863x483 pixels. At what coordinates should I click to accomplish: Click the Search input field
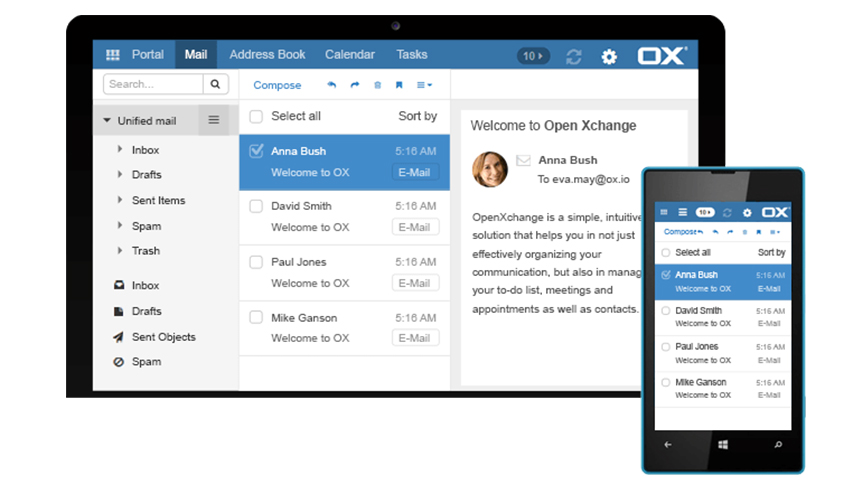coord(153,84)
